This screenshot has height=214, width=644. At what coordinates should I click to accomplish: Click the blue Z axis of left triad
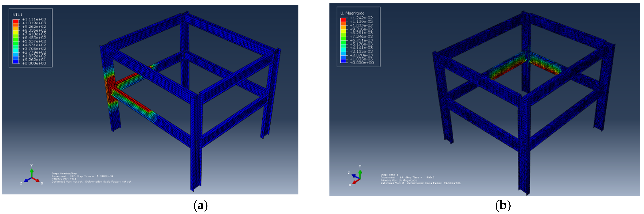[x=27, y=180]
